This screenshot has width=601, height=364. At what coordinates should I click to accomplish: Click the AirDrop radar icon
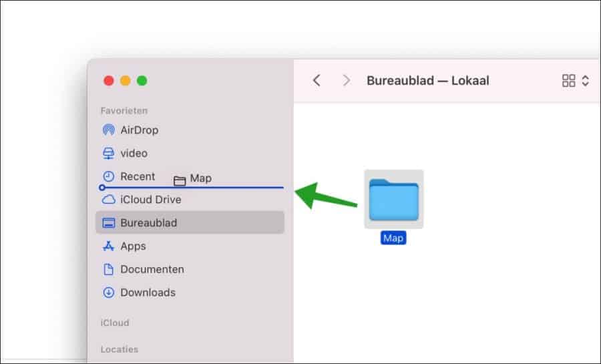(x=108, y=130)
